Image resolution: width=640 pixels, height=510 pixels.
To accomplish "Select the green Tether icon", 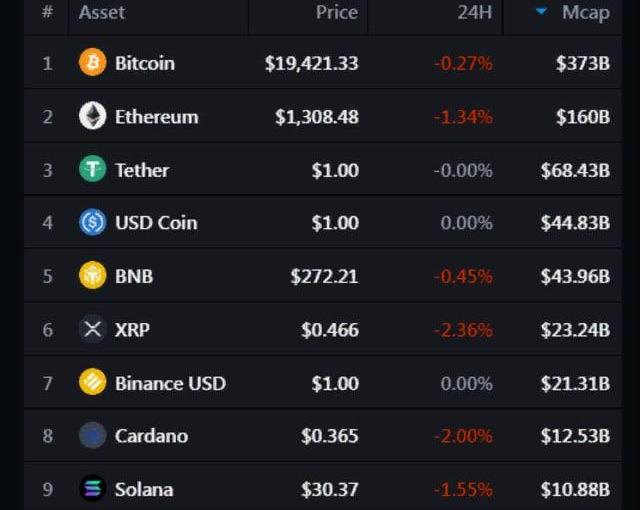I will coord(93,169).
